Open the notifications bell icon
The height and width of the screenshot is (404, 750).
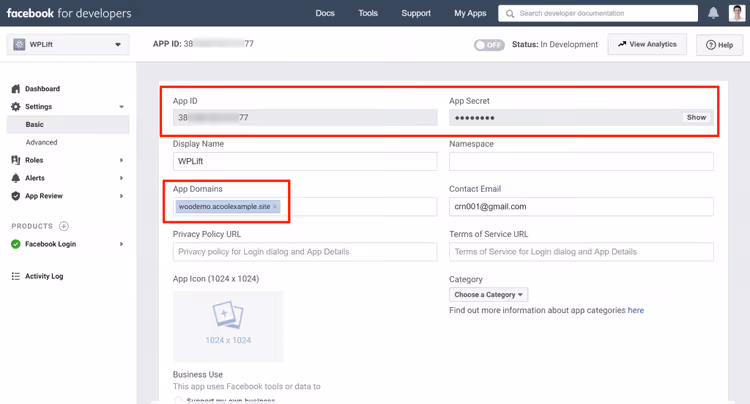713,13
